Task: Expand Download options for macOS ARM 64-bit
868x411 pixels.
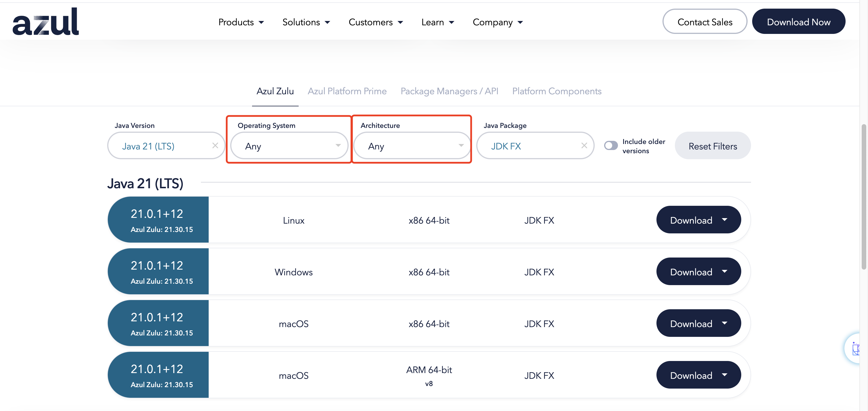Action: pyautogui.click(x=698, y=375)
